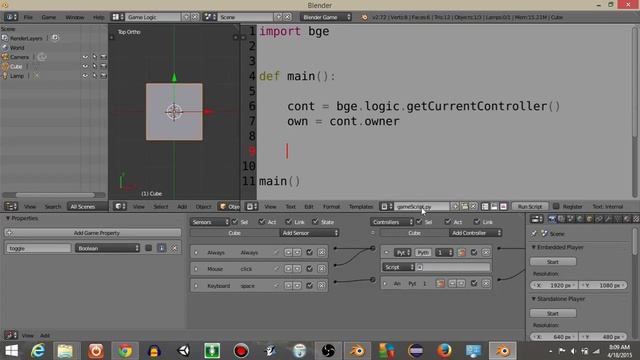Viewport: 640px width, 360px height.
Task: Open the Game menu
Action: point(48,17)
